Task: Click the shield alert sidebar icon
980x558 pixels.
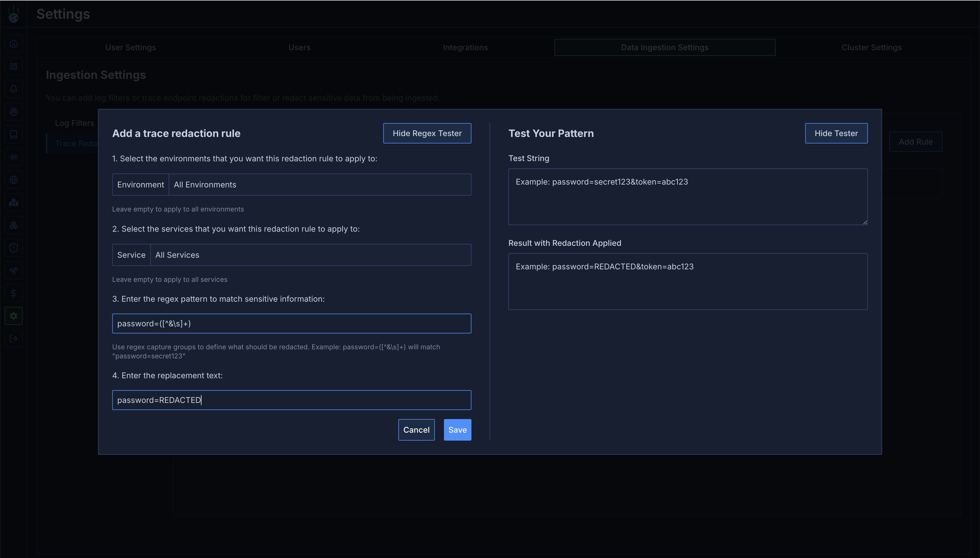Action: point(13,248)
